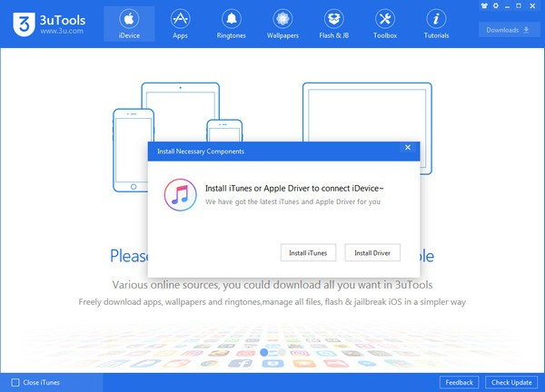Open settings gear in title bar
Screen dimensions: 545x392
[x=496, y=5]
